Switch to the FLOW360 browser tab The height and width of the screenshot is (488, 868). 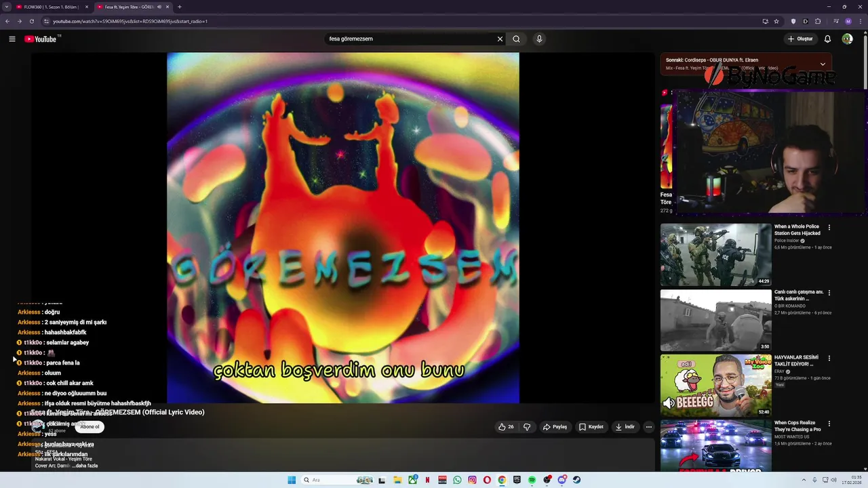coord(52,7)
